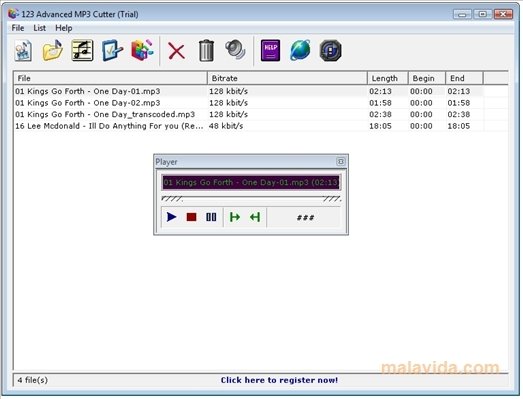523x399 pixels.
Task: Select row 'One Day_transcoded.mp3'
Action: pos(248,114)
